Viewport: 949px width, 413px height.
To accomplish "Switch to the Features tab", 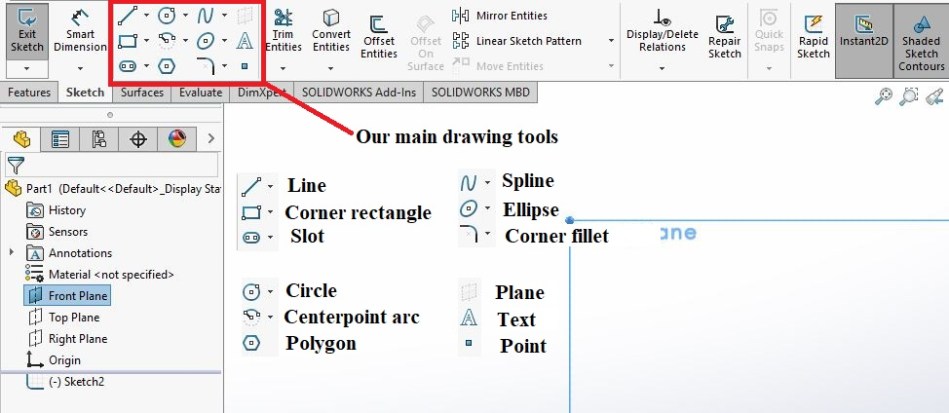I will (x=29, y=92).
